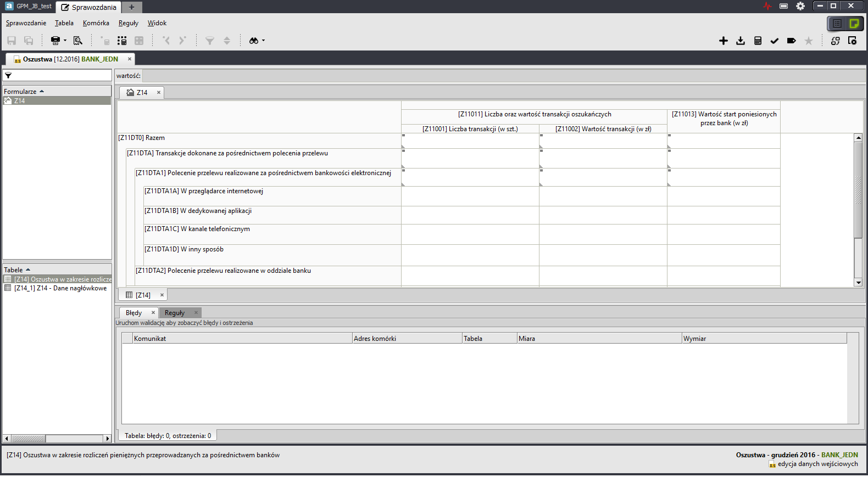868x477 pixels.
Task: Select the Z14_1 Dane nagłówkowe table
Action: click(60, 288)
